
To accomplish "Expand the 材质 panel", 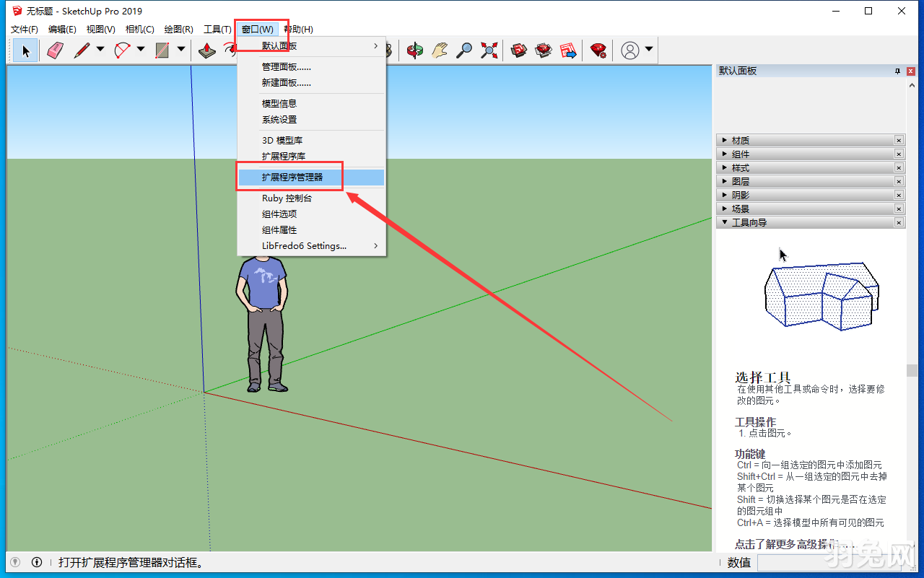I will (x=740, y=141).
